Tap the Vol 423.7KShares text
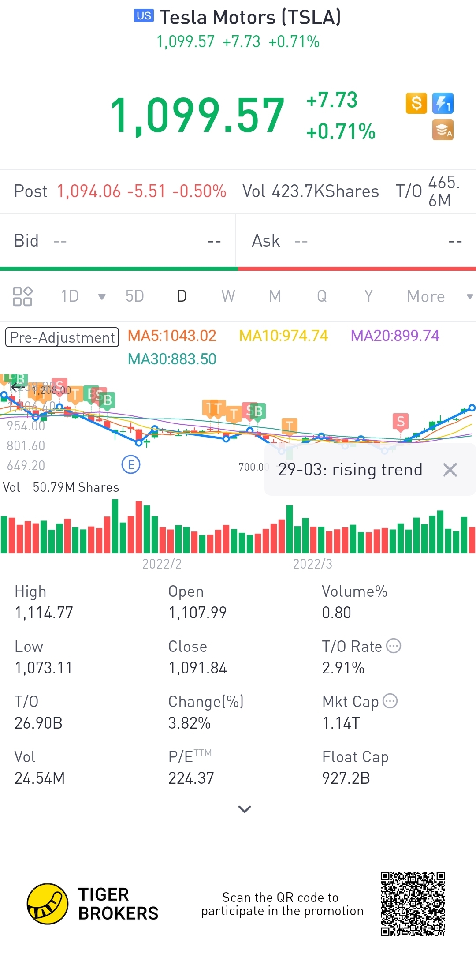The height and width of the screenshot is (980, 476). (x=311, y=191)
